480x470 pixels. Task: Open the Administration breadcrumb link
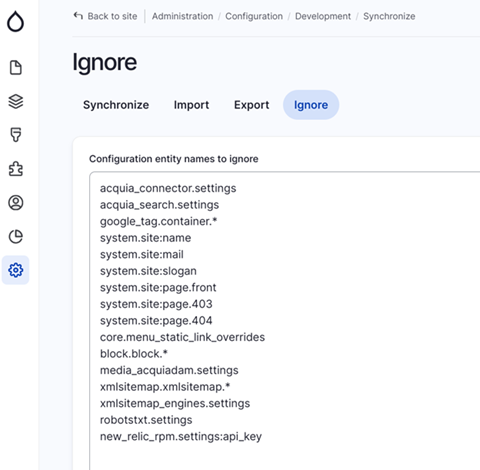point(182,16)
